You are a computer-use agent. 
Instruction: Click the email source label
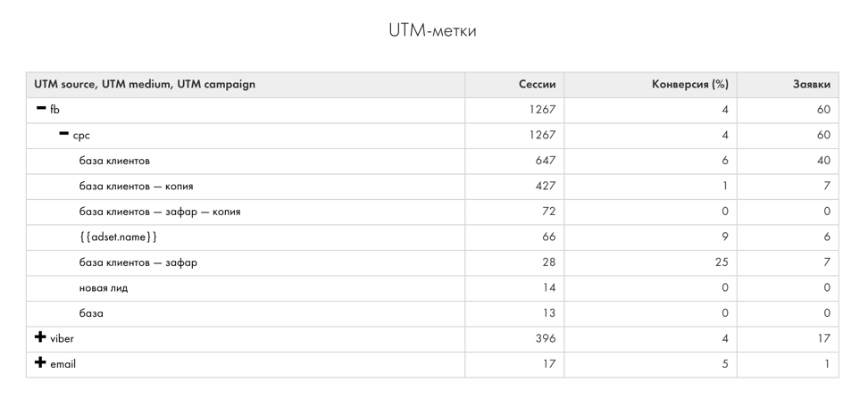click(x=63, y=364)
